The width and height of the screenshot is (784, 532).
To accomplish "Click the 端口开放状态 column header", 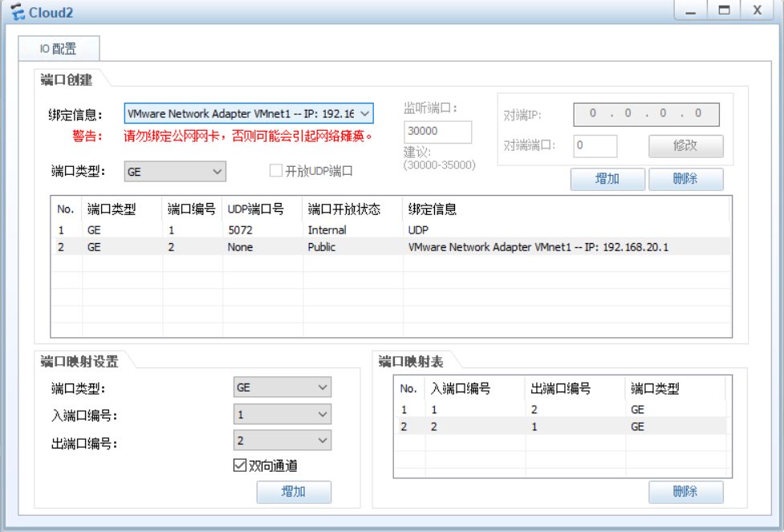I will [352, 209].
